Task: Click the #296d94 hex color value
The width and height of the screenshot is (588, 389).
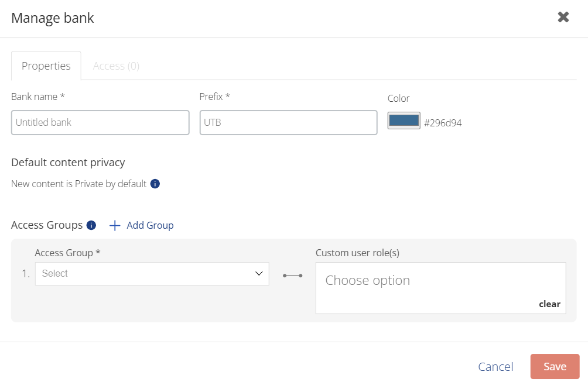Action: 443,123
